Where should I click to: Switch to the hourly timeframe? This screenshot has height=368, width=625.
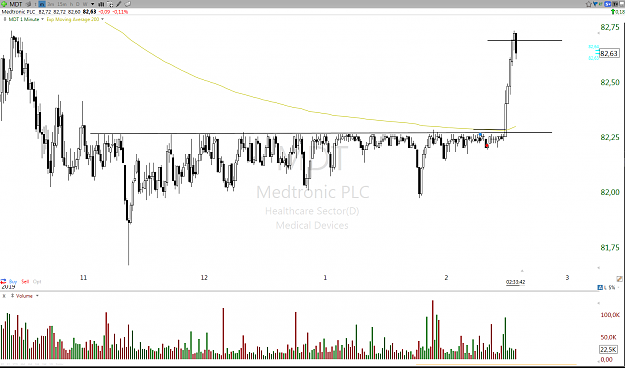(x=71, y=4)
